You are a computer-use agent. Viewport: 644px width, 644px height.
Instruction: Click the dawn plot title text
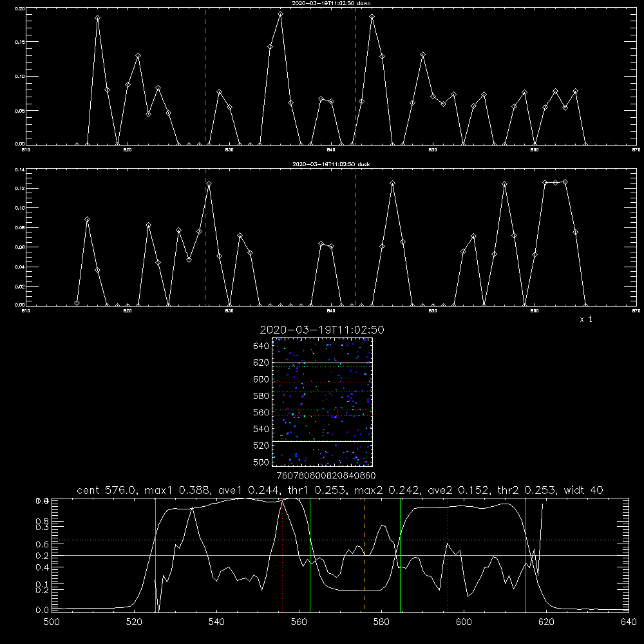click(x=331, y=3)
